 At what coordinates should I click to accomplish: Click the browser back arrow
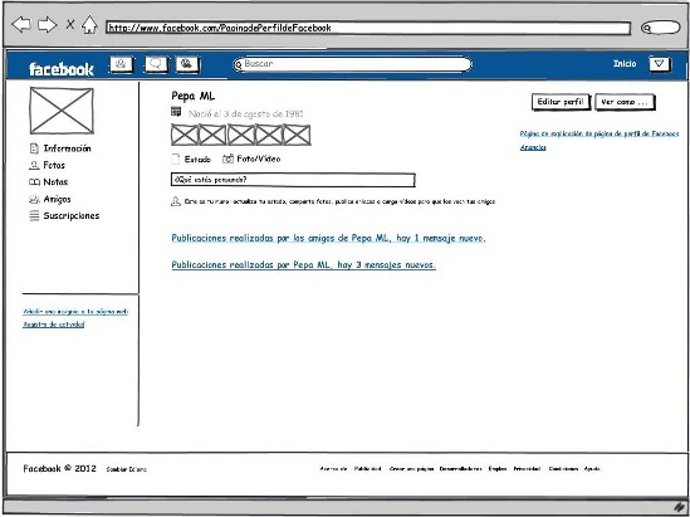coord(20,25)
